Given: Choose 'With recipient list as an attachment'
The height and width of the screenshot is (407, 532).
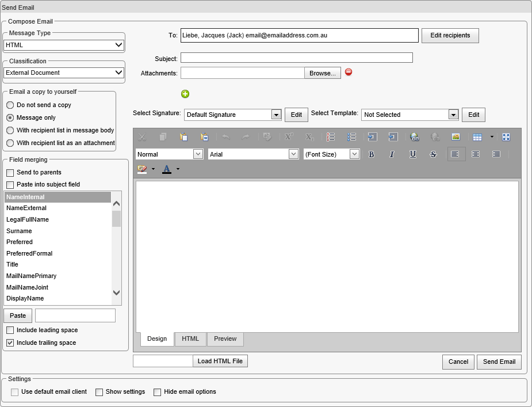Looking at the screenshot, I should (10, 143).
